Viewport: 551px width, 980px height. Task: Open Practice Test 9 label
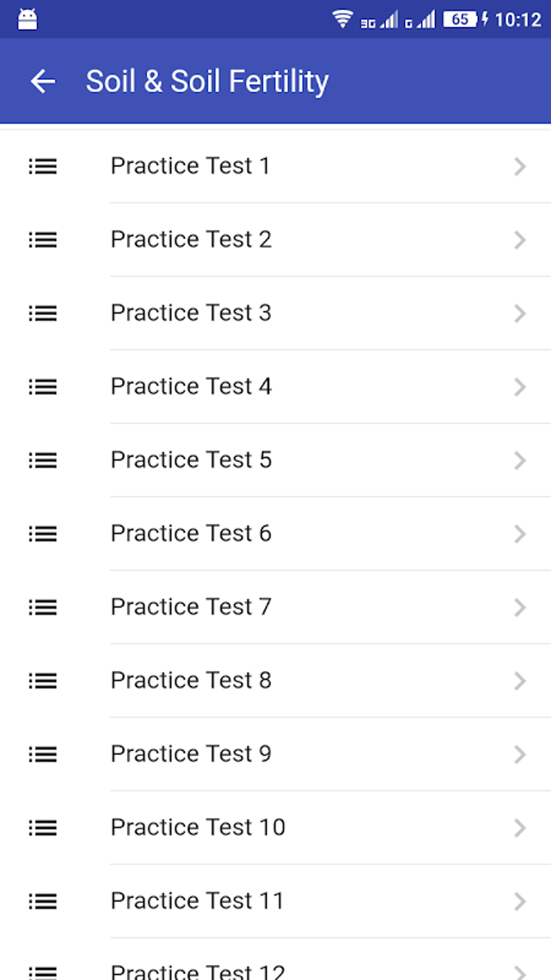[191, 754]
